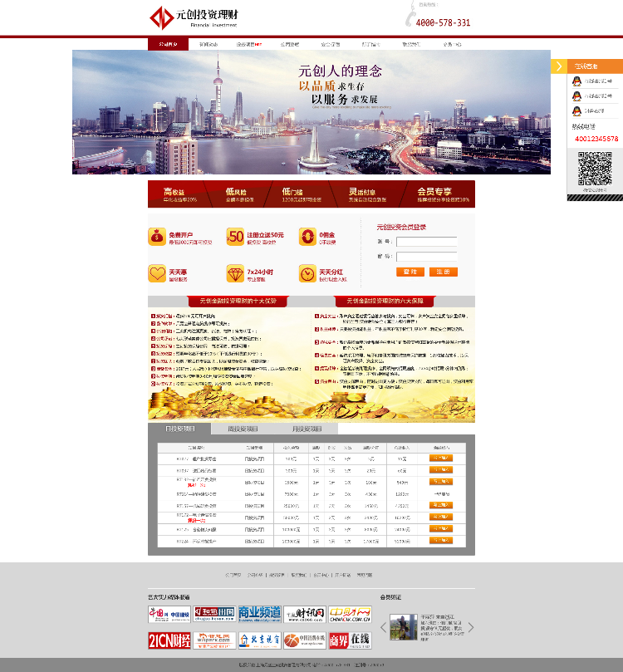
Task: Click the orange 登陆 login button
Action: pos(410,272)
